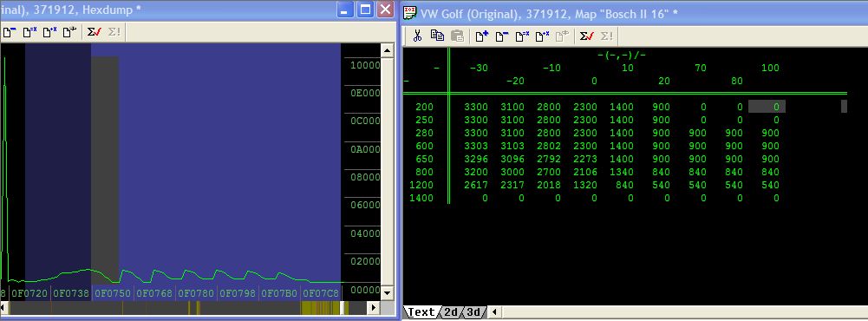Select map cell value 3303 in row 600
Screen dimensions: 868x321
pos(476,146)
